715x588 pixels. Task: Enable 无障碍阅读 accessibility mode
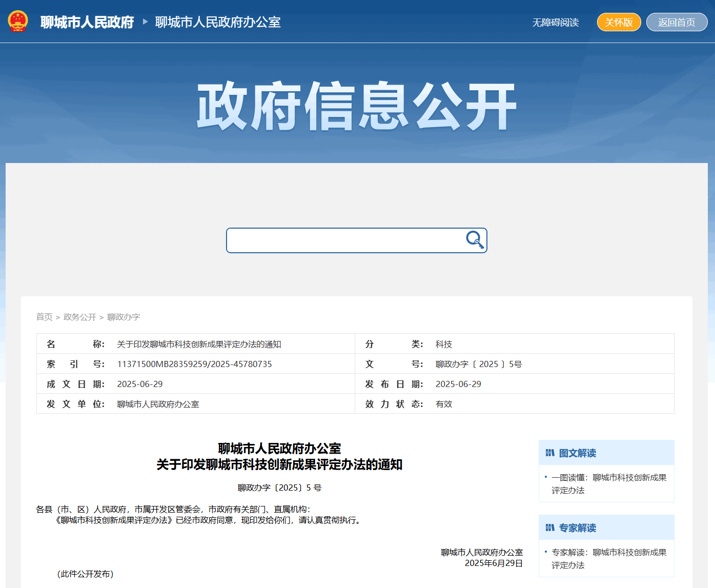pyautogui.click(x=555, y=23)
